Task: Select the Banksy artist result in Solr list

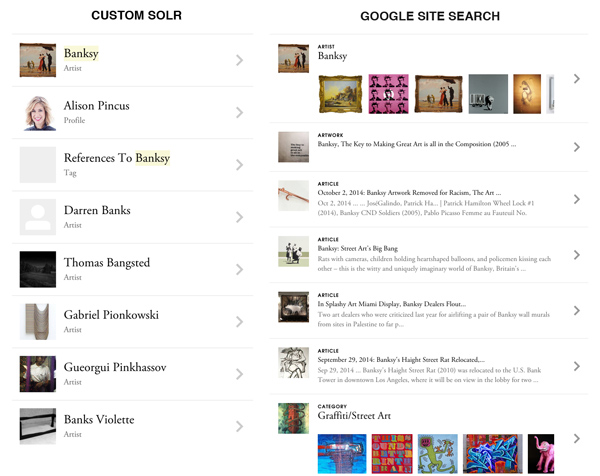Action: pos(132,60)
